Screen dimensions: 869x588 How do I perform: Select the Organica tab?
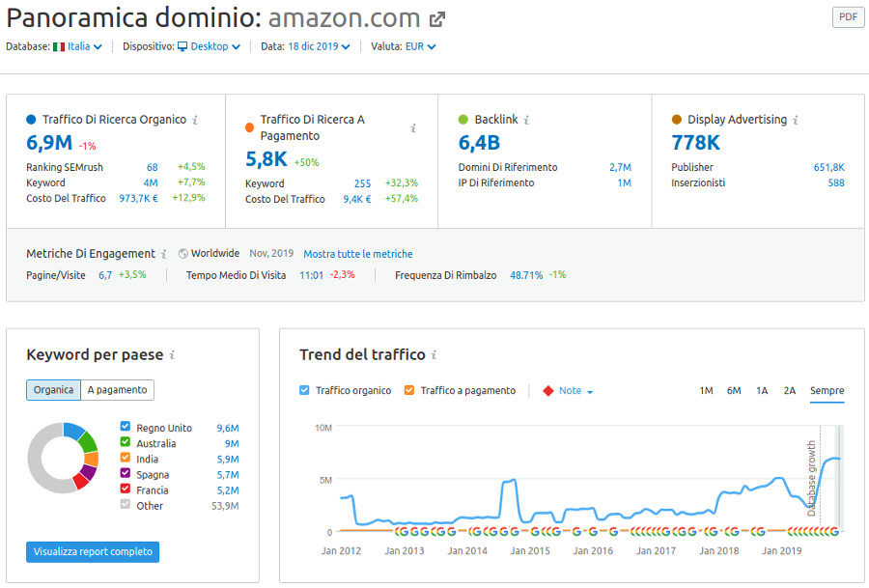pos(54,390)
